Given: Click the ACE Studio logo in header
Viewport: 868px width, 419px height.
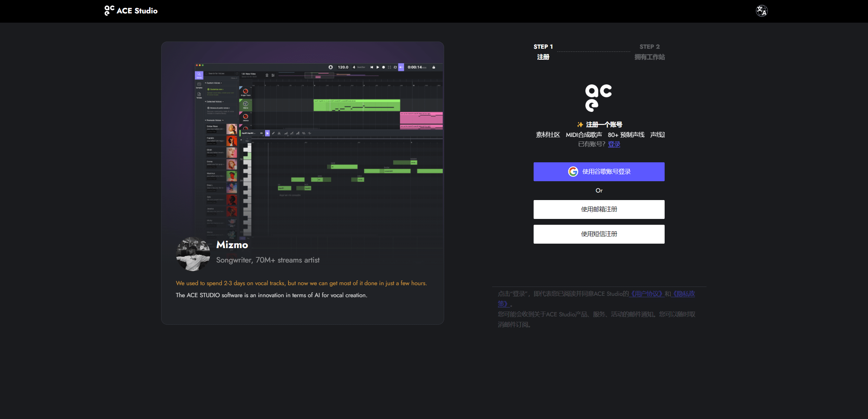Looking at the screenshot, I should [x=131, y=11].
